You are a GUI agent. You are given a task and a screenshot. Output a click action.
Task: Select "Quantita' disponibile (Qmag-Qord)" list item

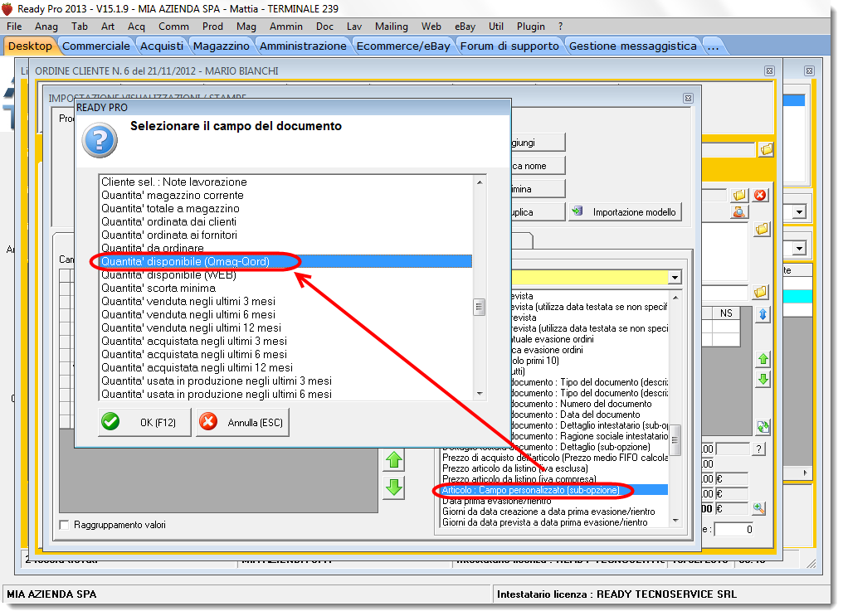(x=286, y=261)
